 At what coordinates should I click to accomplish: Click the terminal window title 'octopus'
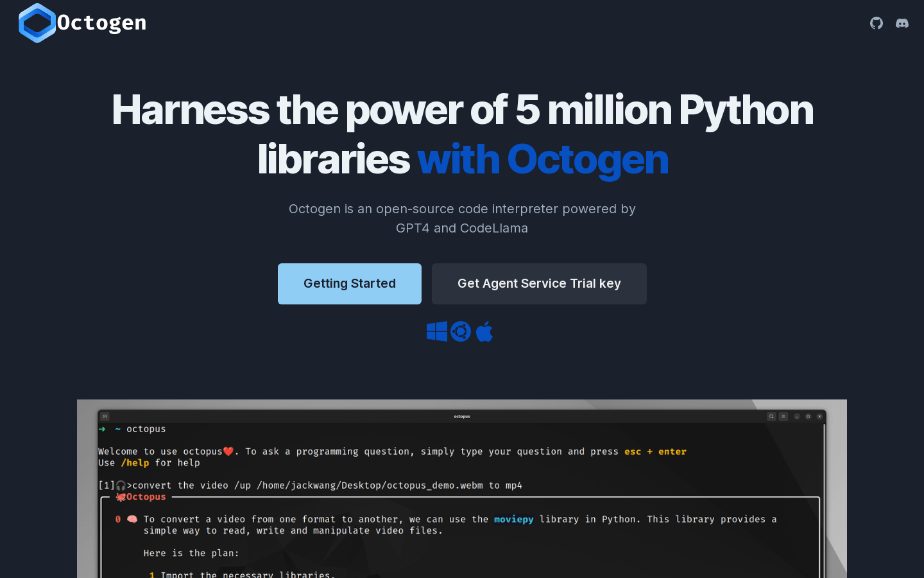[x=462, y=416]
